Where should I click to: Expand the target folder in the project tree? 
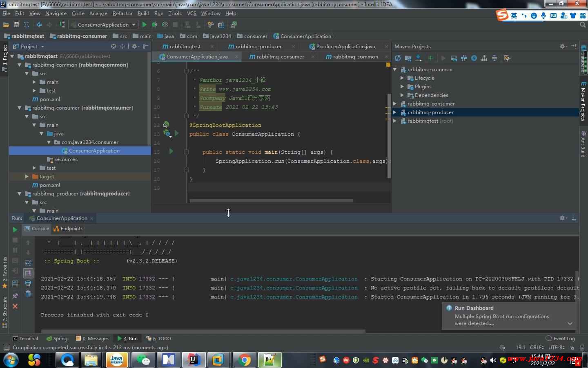click(x=27, y=177)
